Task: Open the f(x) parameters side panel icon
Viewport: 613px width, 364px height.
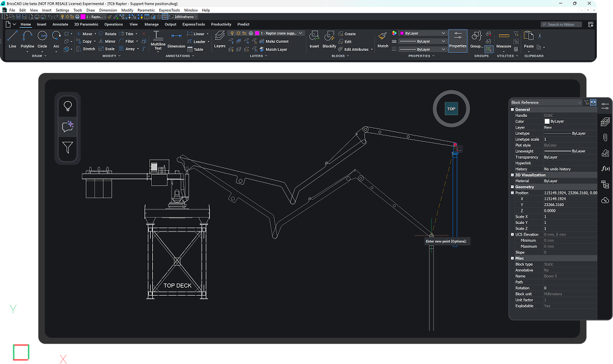Action: tap(605, 169)
